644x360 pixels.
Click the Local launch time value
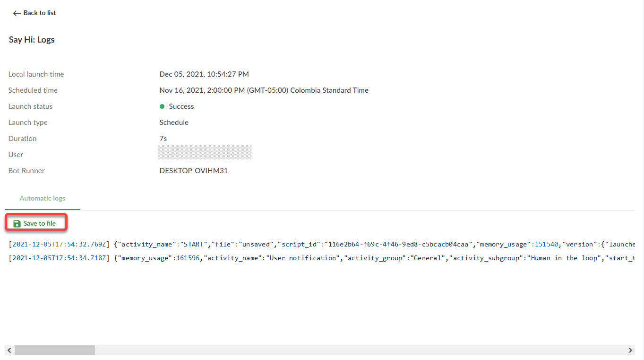click(204, 74)
